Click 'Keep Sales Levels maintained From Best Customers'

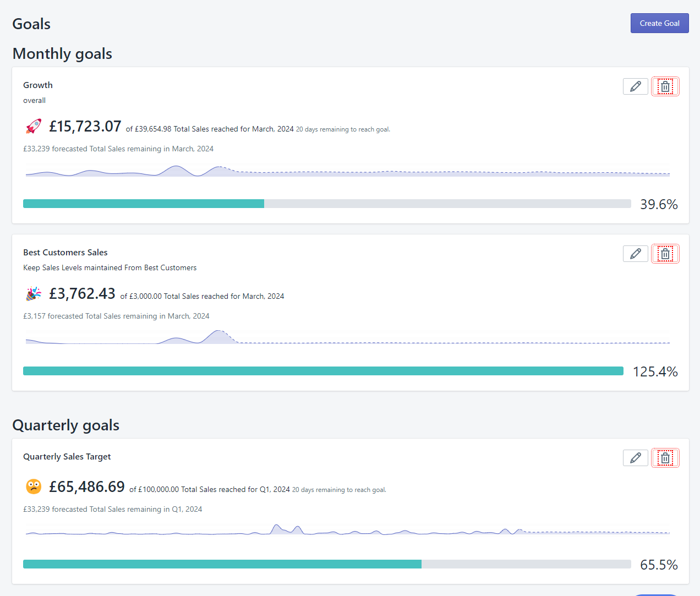[110, 268]
